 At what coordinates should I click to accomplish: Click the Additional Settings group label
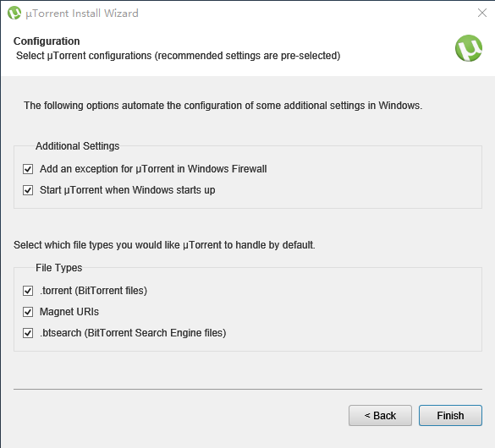[77, 146]
